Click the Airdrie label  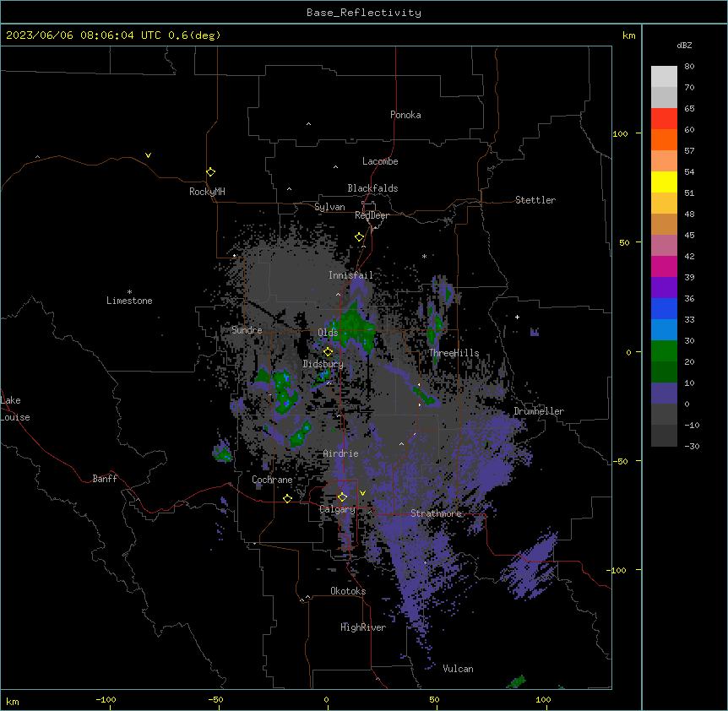(x=341, y=453)
